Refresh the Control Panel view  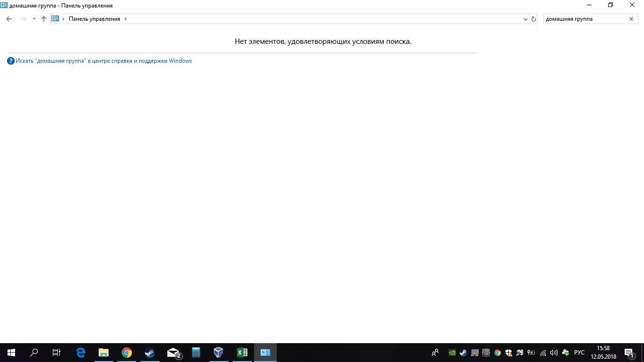(x=534, y=19)
